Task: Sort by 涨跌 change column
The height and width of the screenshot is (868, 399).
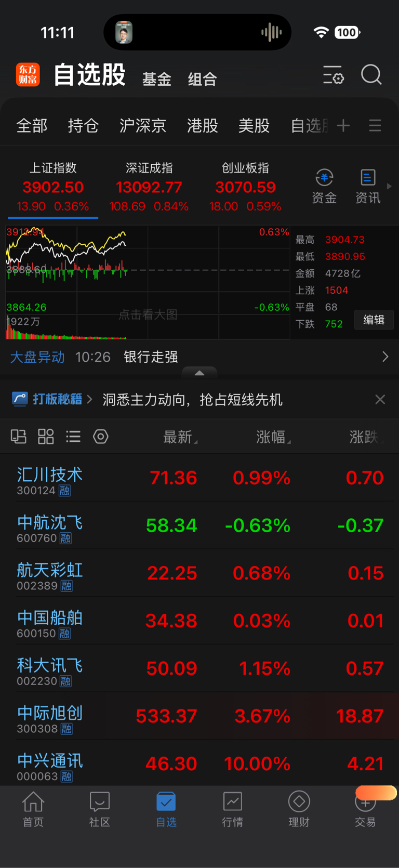Action: click(x=366, y=437)
